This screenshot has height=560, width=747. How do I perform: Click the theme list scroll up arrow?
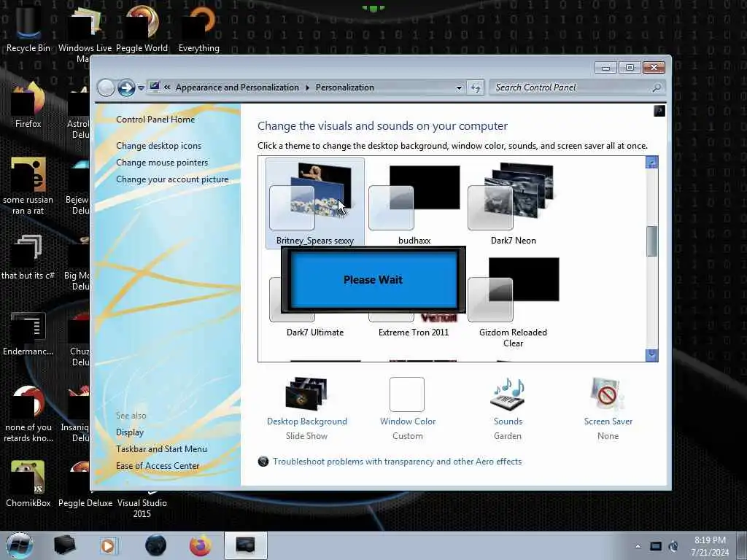651,163
